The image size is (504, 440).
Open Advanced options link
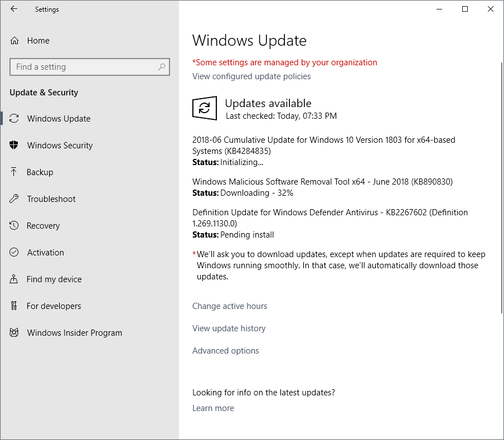point(225,350)
